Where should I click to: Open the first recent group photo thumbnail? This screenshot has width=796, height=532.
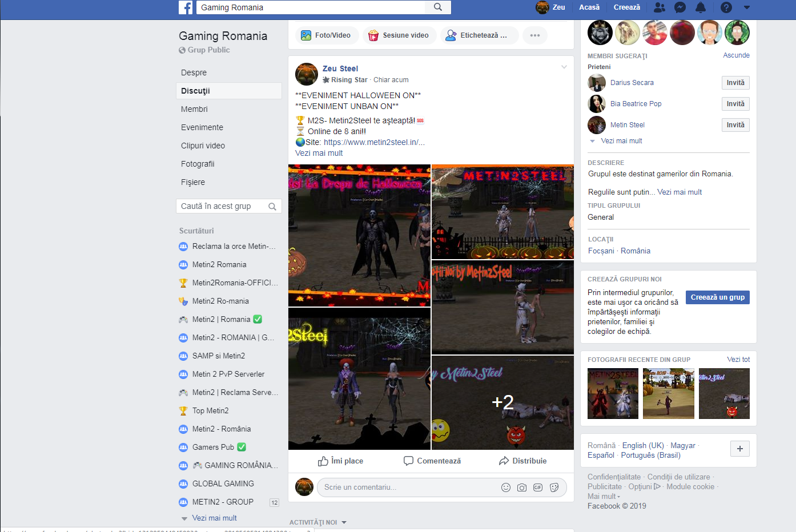point(613,394)
